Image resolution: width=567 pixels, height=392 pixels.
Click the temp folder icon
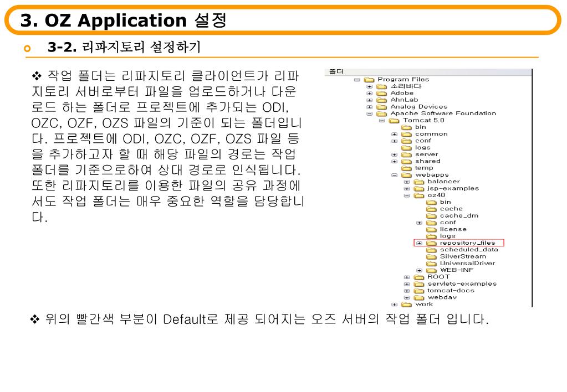click(x=406, y=168)
